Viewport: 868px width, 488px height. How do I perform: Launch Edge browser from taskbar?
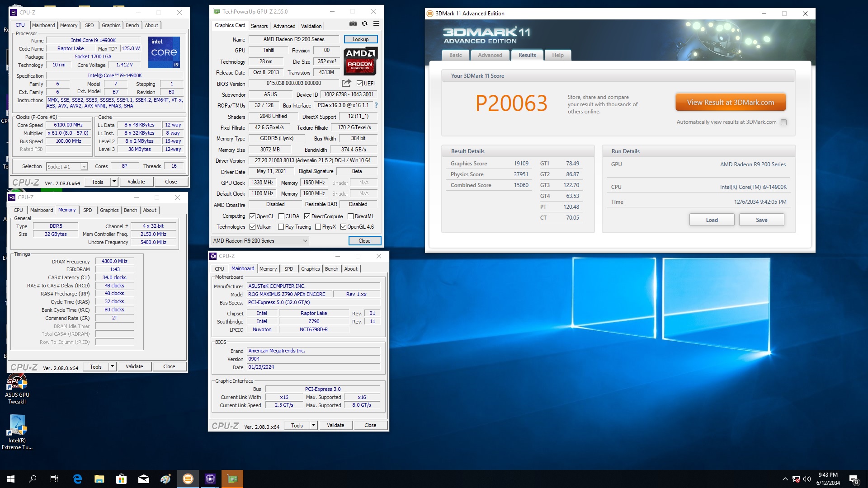(77, 479)
